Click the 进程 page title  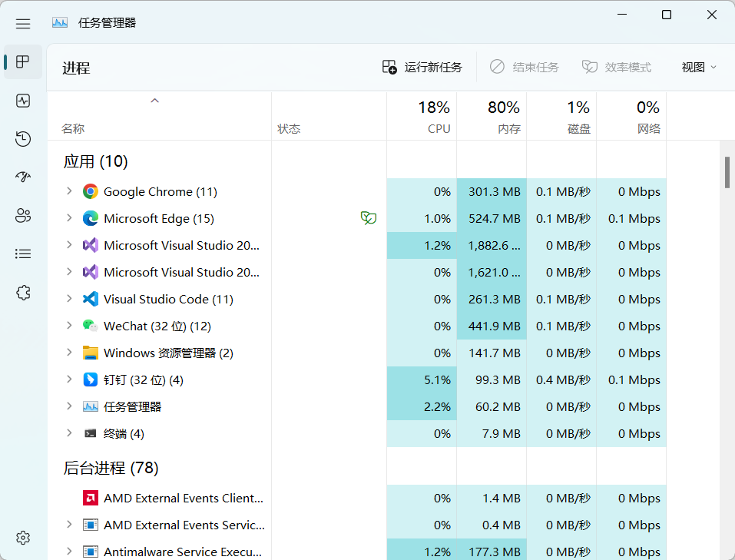coord(76,68)
